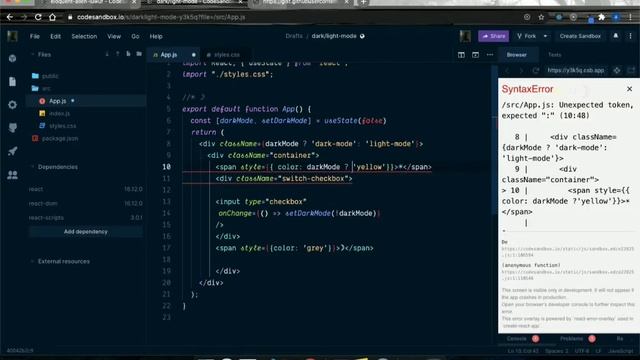Click the Fork button
Screen dimensions: 640x360
click(527, 36)
